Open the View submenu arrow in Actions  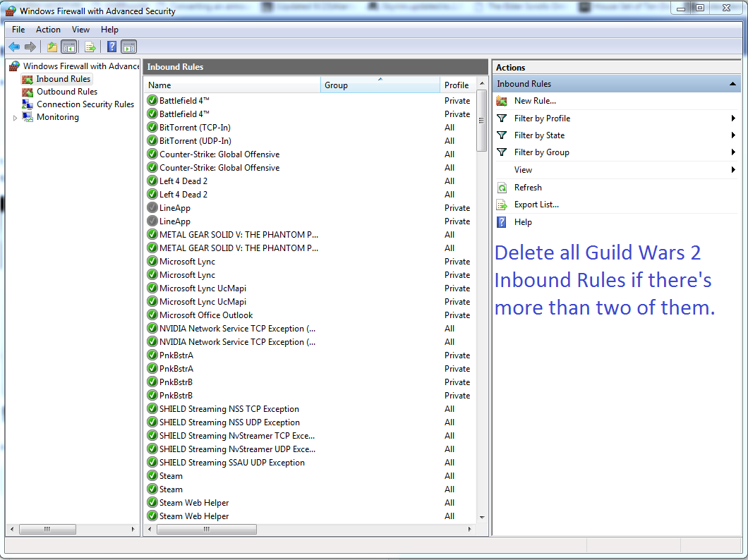coord(733,170)
